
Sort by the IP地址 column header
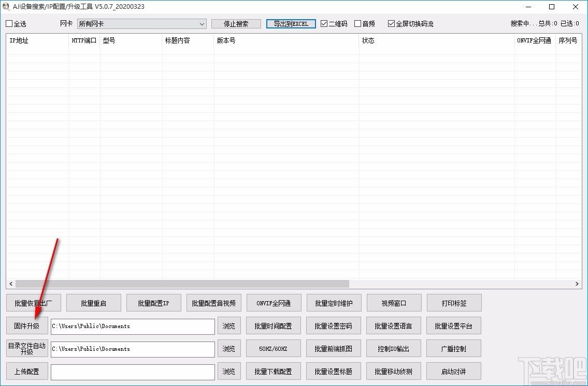[x=37, y=40]
